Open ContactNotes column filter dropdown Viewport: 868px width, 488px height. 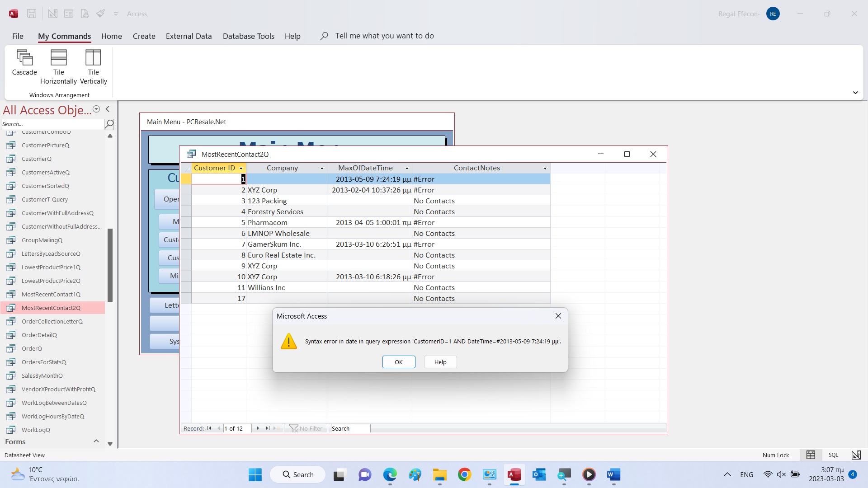(545, 168)
